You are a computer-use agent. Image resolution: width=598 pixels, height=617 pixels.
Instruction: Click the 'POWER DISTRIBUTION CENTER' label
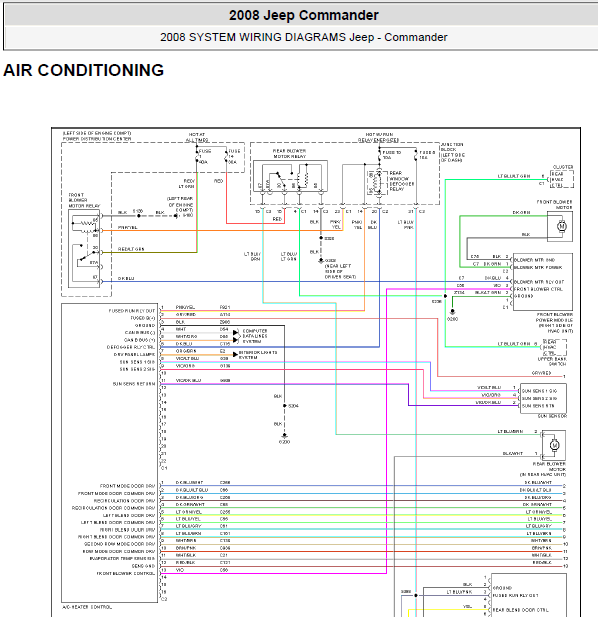tap(97, 139)
